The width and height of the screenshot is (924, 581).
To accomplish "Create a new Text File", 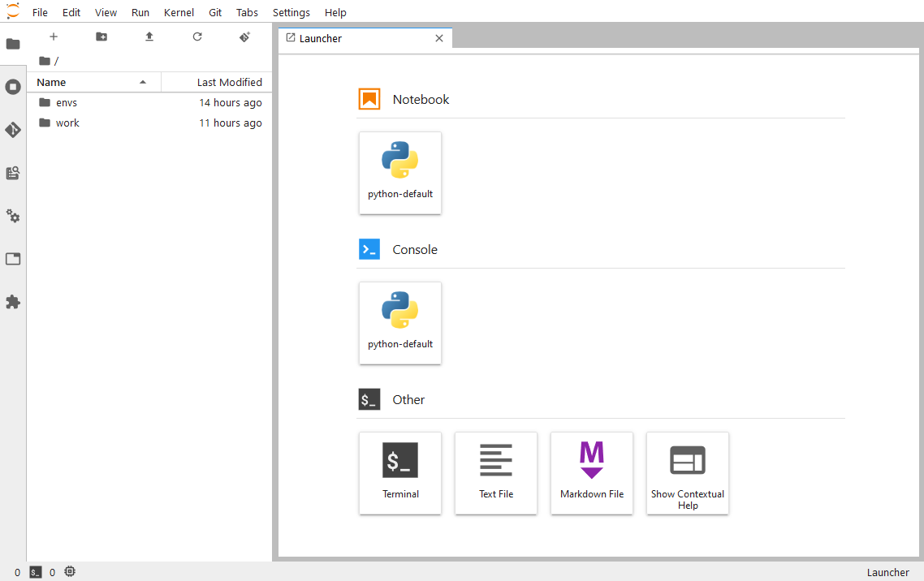I will (496, 473).
